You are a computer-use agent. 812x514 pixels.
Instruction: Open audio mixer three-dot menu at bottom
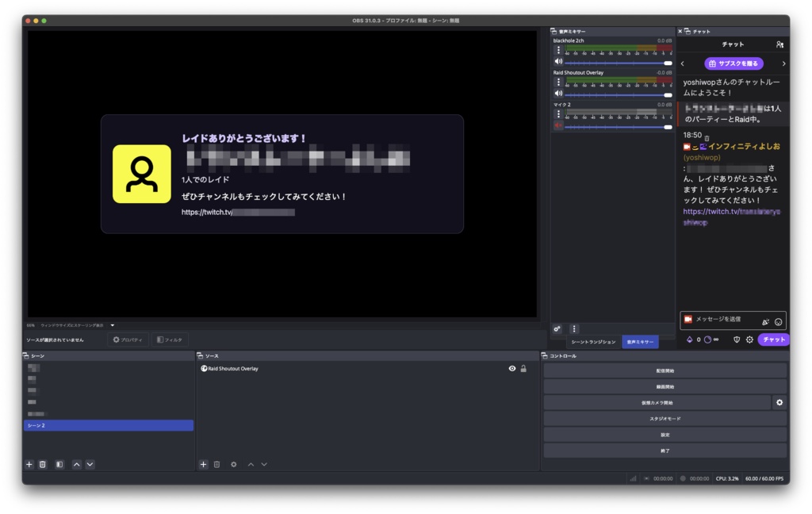pyautogui.click(x=574, y=328)
